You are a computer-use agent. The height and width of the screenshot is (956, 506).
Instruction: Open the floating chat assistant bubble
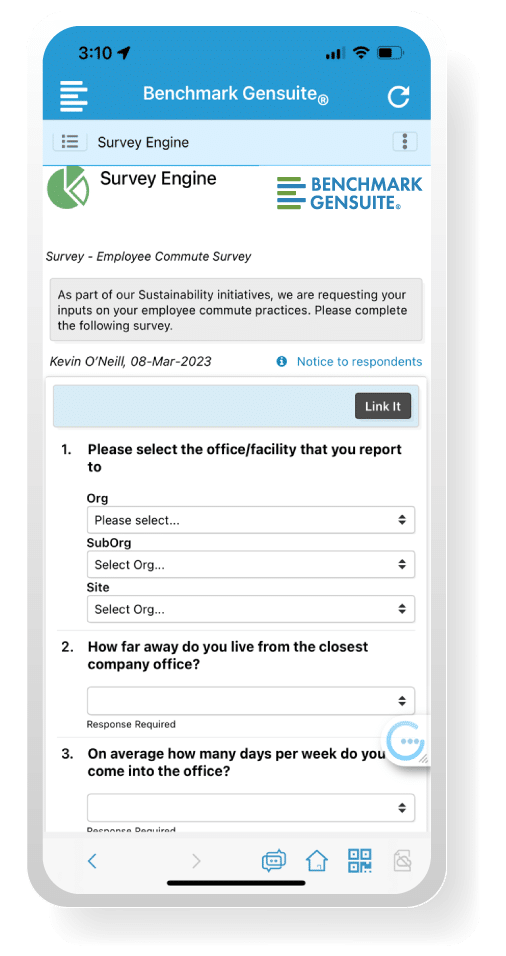(x=407, y=741)
